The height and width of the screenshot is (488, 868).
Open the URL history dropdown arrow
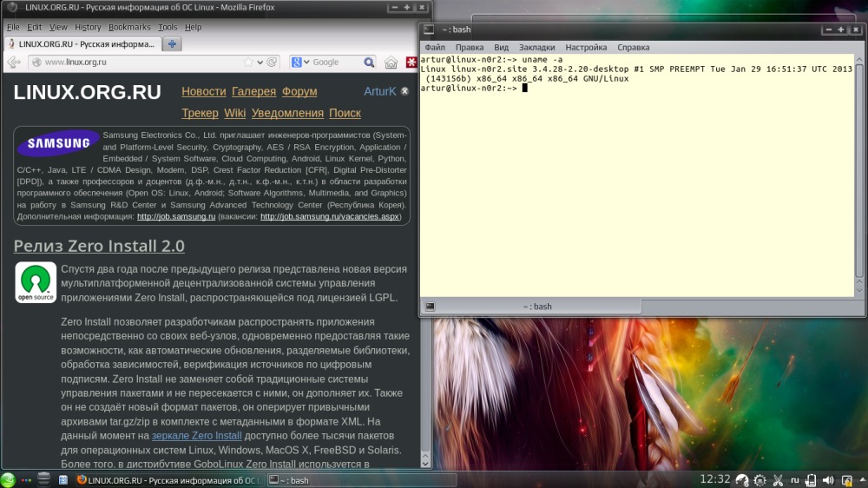click(260, 62)
